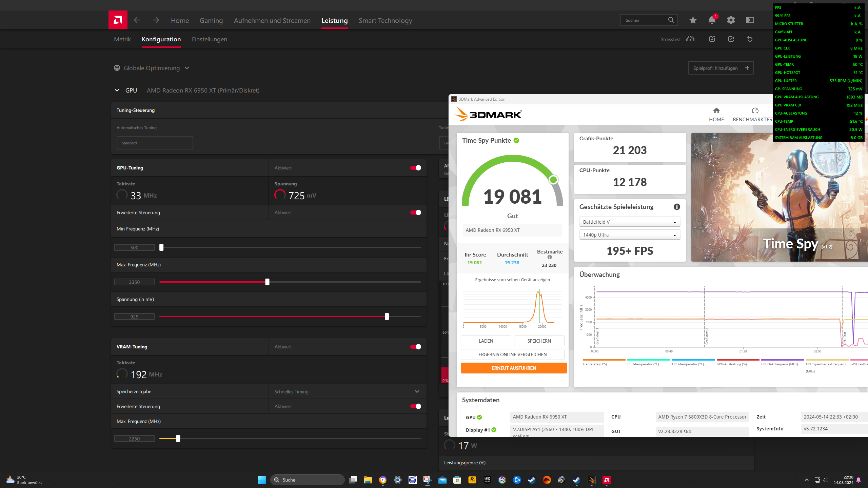This screenshot has height=488, width=868.
Task: Open the Globale Optimierung dropdown
Action: tap(152, 68)
